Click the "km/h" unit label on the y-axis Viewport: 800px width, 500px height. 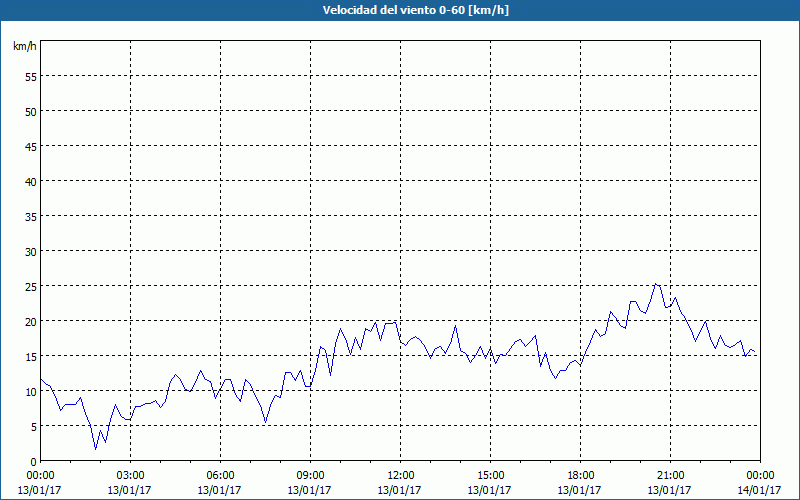coord(24,46)
